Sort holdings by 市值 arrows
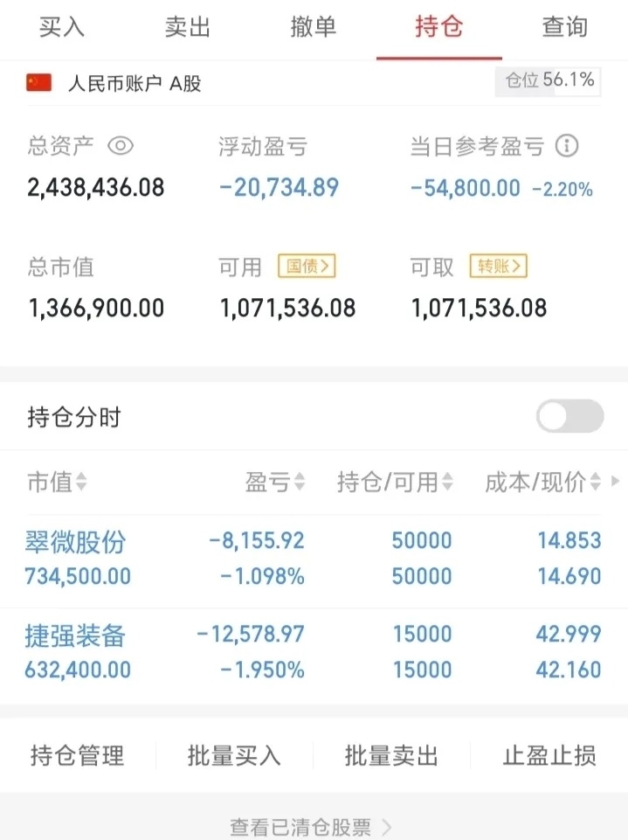 [x=81, y=482]
